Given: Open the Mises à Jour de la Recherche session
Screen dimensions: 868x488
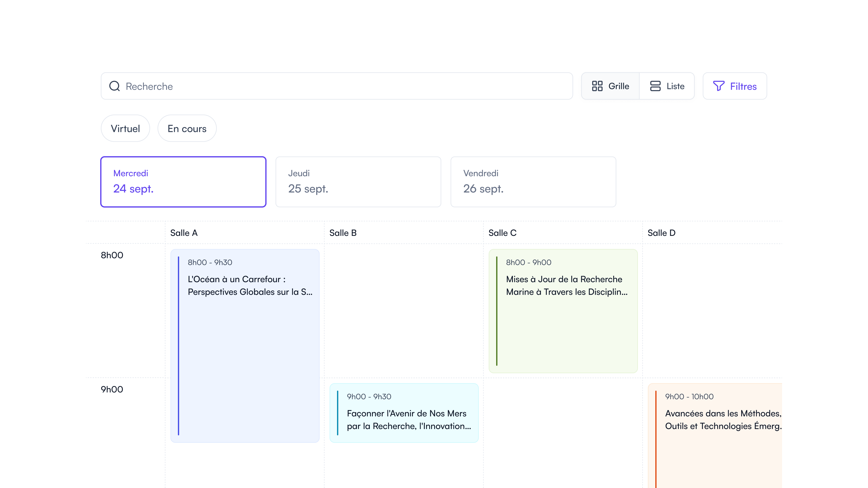Looking at the screenshot, I should point(563,311).
